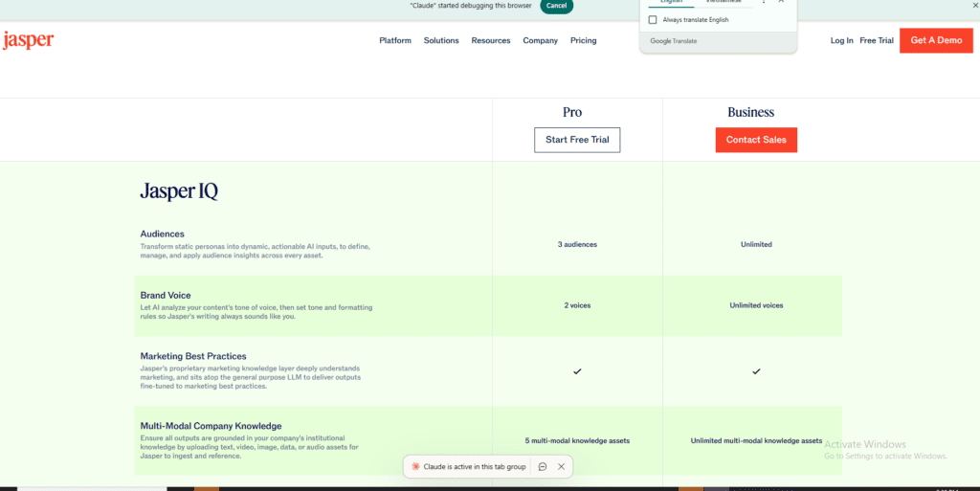
Task: Click the Free Trial link
Action: pyautogui.click(x=877, y=40)
